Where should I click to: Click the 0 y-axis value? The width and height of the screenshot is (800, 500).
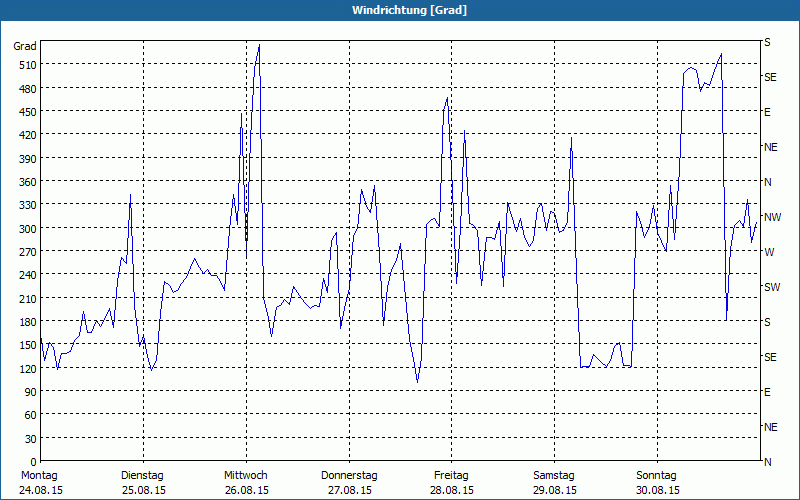point(34,462)
